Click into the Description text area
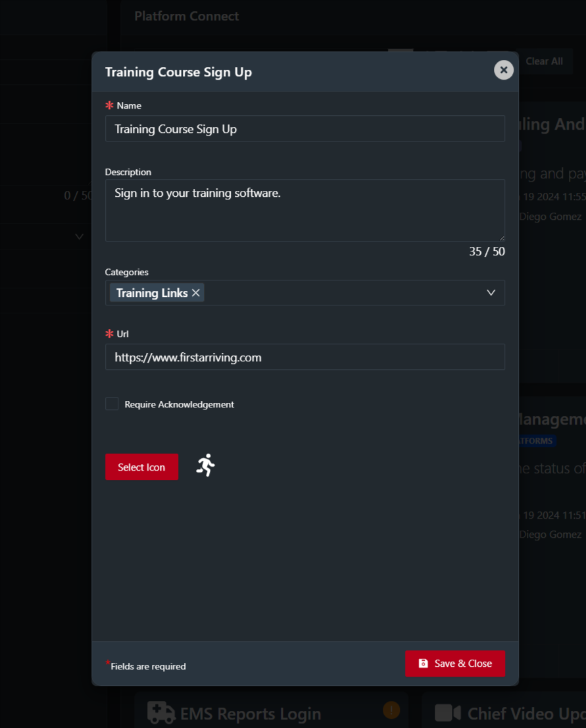586x728 pixels. (x=305, y=211)
